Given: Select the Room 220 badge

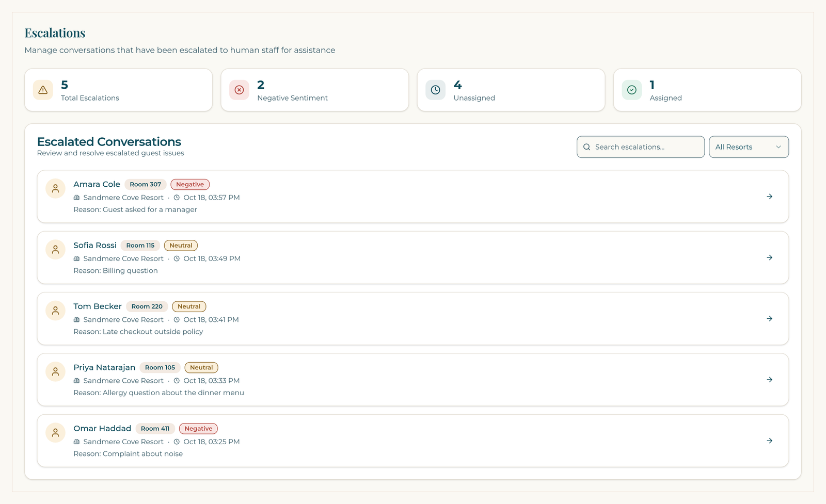Looking at the screenshot, I should 147,306.
